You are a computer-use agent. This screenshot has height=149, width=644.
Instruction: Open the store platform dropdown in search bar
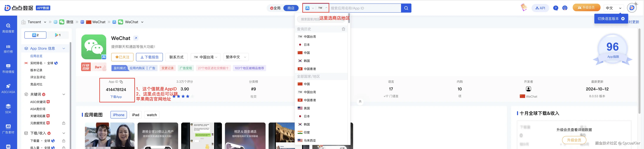click(x=310, y=8)
